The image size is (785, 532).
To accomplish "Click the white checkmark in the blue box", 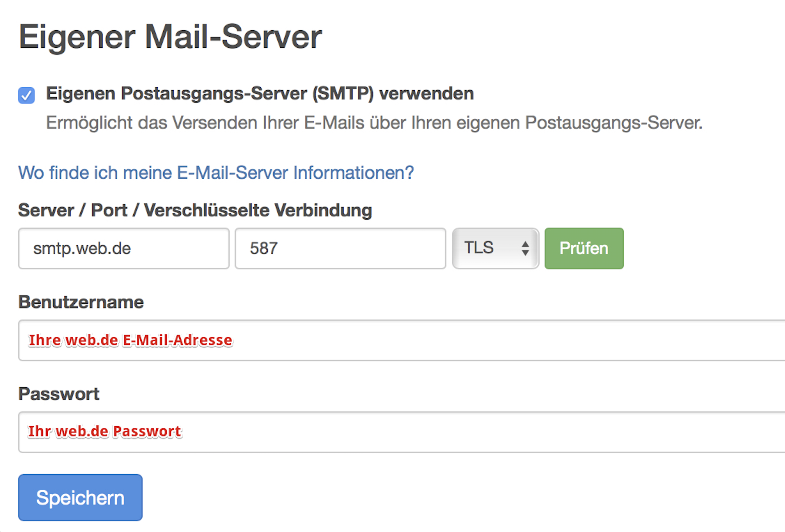I will (x=26, y=96).
